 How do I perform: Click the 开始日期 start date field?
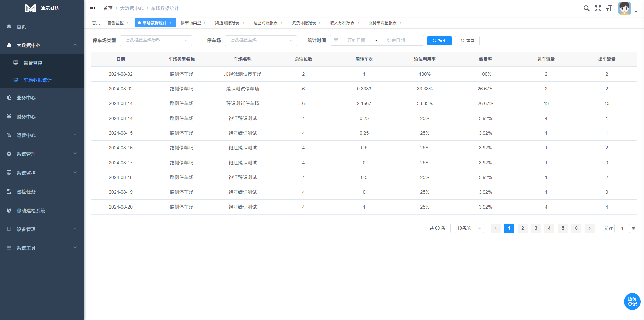click(356, 40)
